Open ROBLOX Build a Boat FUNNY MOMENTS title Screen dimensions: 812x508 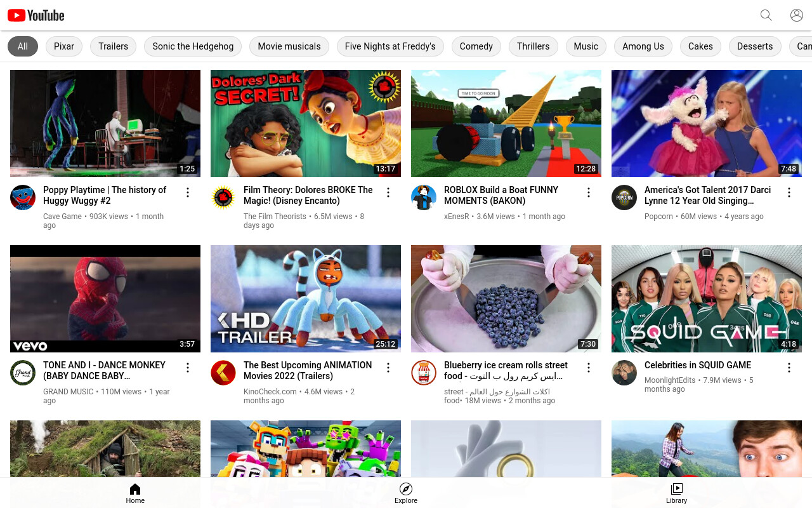[501, 195]
